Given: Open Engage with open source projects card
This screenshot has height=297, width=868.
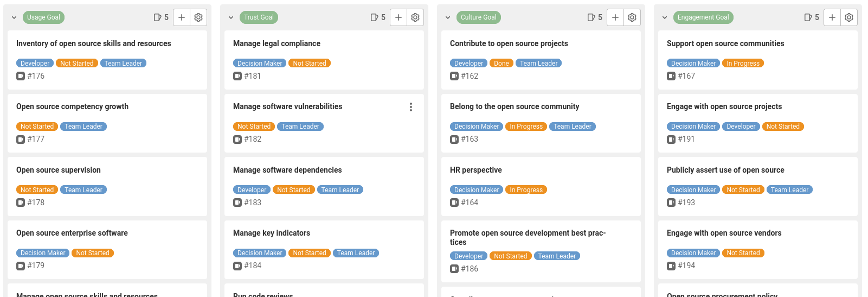Looking at the screenshot, I should coord(724,106).
